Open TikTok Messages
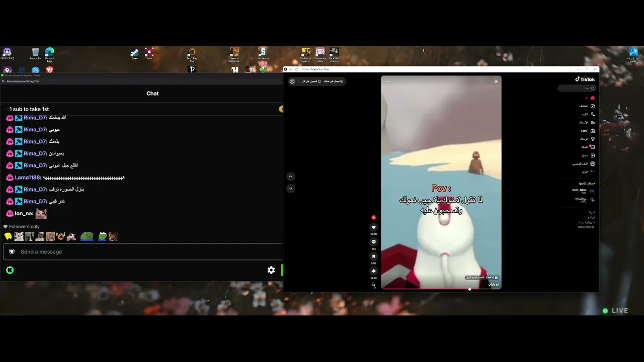Viewport: 644px width, 362px height. pyautogui.click(x=588, y=139)
